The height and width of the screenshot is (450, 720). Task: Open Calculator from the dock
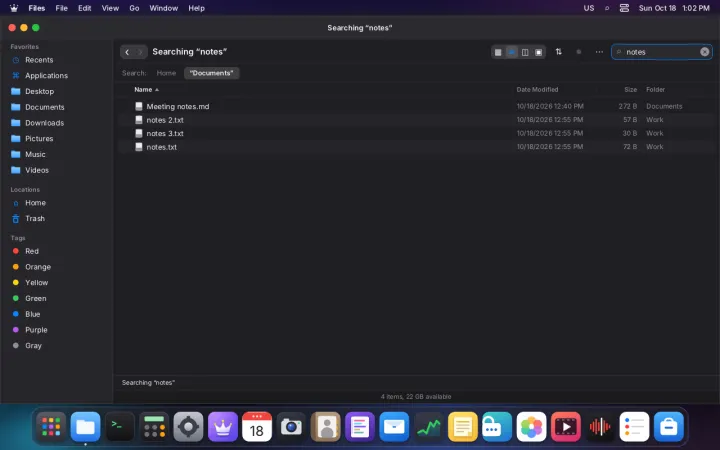(154, 427)
